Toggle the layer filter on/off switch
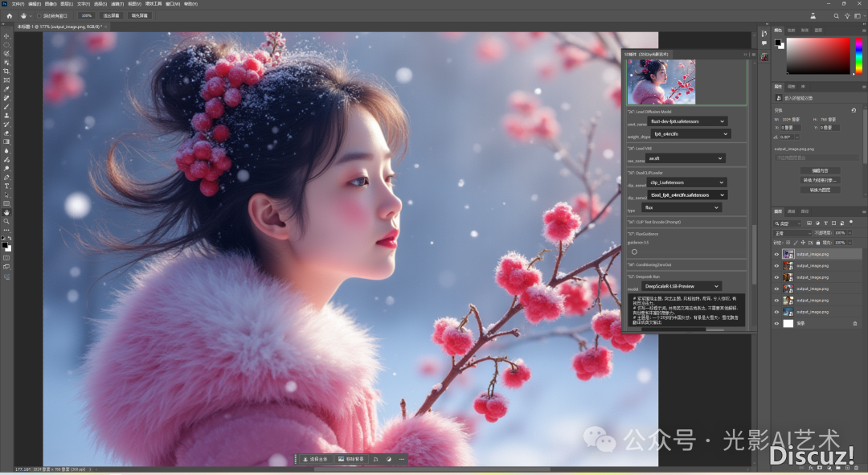The height and width of the screenshot is (475, 868). (851, 223)
